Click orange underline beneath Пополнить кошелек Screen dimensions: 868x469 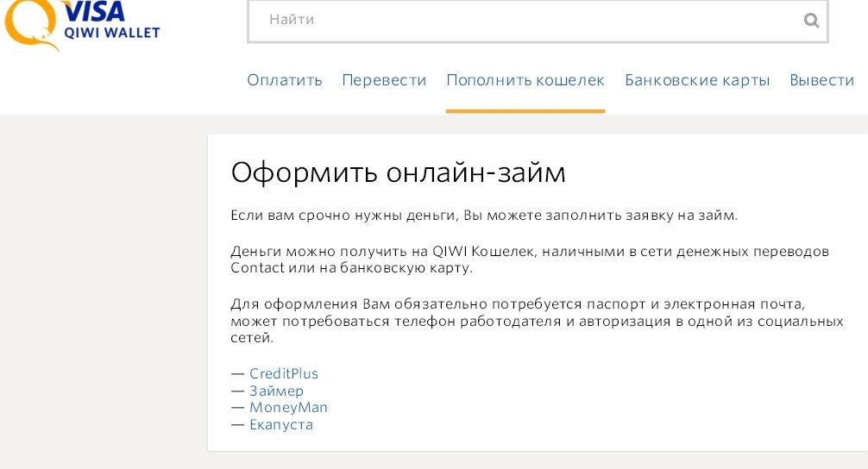click(525, 111)
